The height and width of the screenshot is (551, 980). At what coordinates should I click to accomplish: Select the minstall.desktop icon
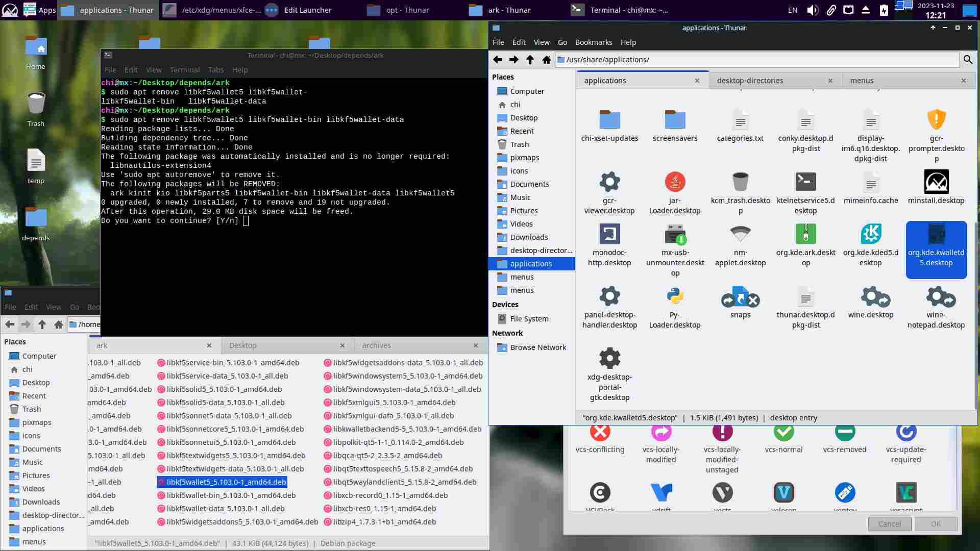click(936, 183)
